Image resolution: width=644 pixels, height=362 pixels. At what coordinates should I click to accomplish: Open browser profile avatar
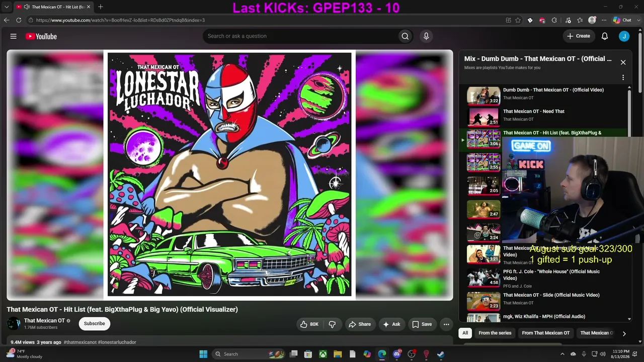pos(592,20)
